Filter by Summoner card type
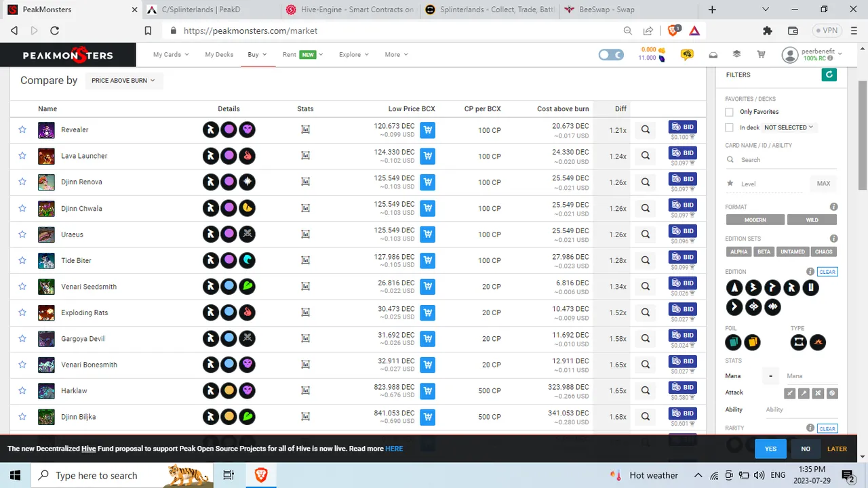This screenshot has height=488, width=868. (x=818, y=342)
